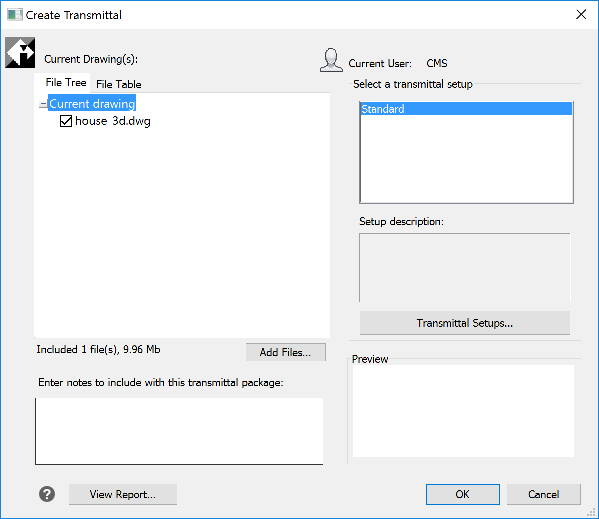The height and width of the screenshot is (519, 599).
Task: Open Transmittal Setups... dialog
Action: [465, 323]
